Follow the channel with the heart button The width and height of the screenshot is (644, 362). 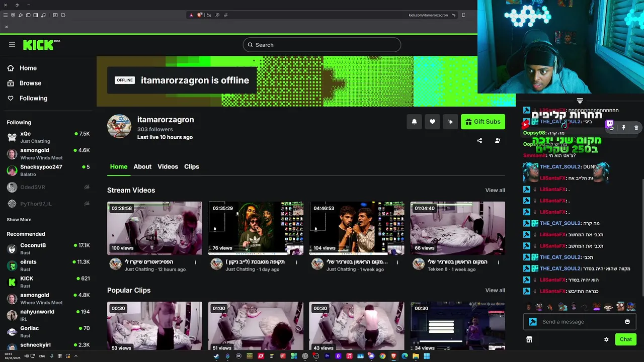pos(432,122)
